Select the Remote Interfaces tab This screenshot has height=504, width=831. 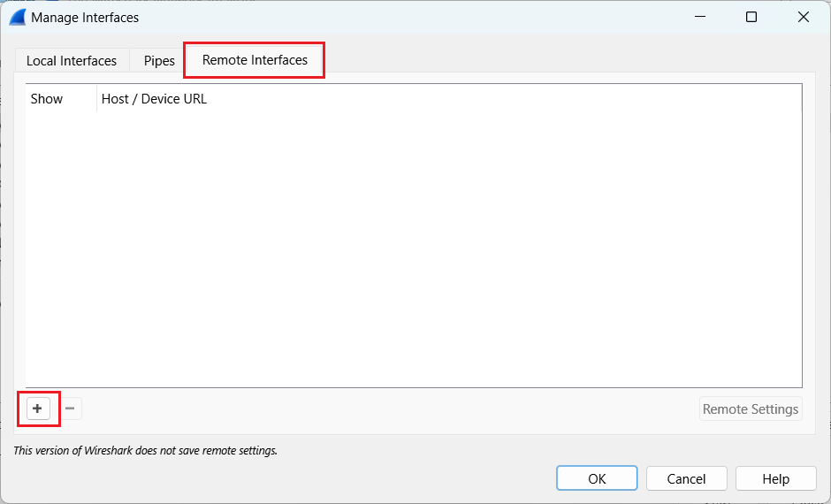click(255, 60)
